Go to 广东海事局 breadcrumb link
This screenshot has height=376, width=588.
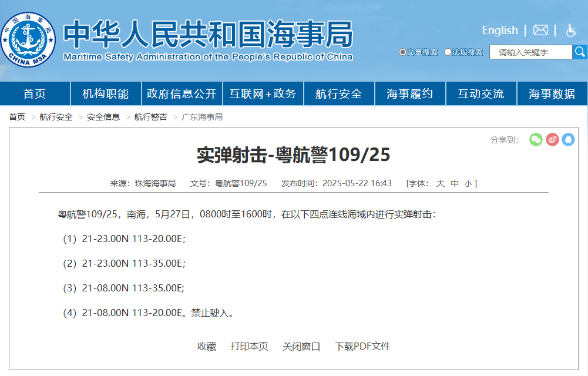click(202, 117)
